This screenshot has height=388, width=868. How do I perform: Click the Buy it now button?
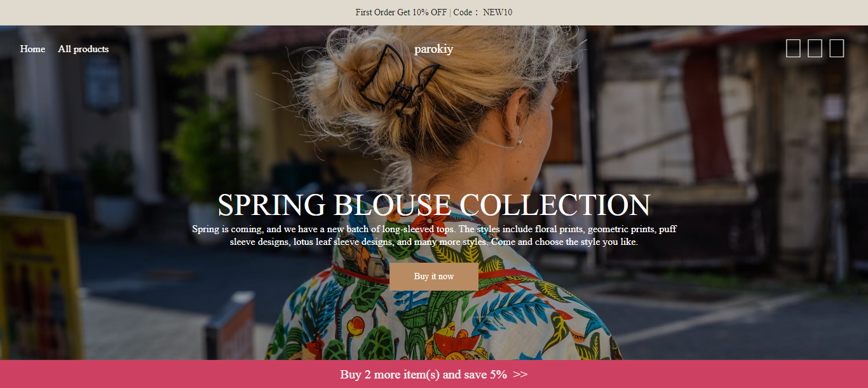click(434, 277)
